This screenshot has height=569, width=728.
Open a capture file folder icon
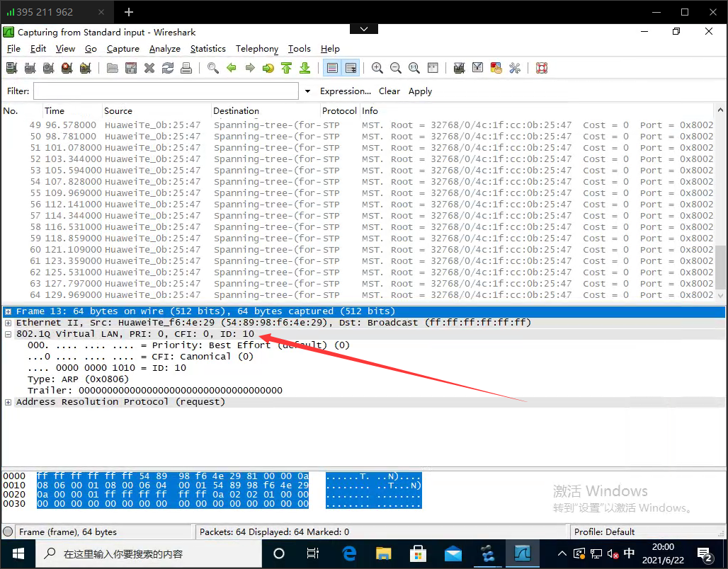(113, 68)
